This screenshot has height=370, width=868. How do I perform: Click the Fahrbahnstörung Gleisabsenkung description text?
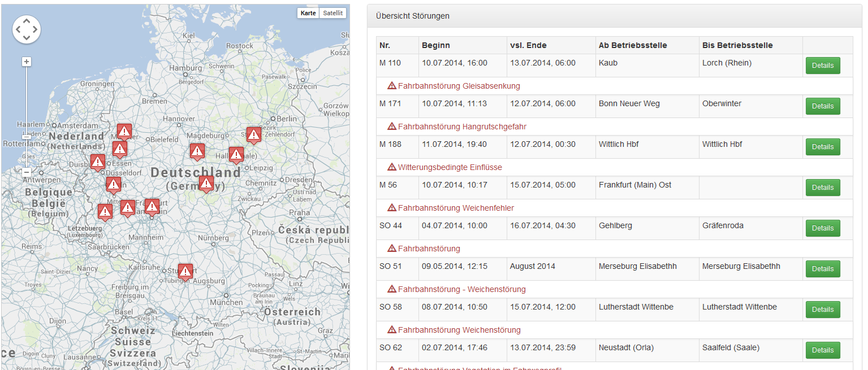tap(459, 86)
